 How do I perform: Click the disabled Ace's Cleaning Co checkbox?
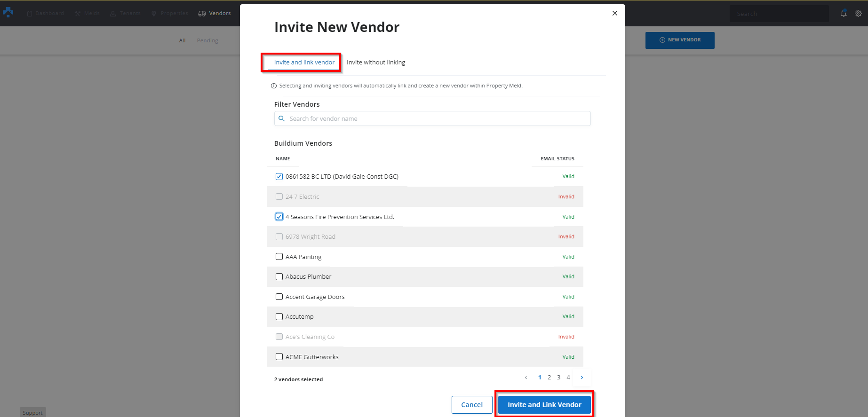pos(279,337)
